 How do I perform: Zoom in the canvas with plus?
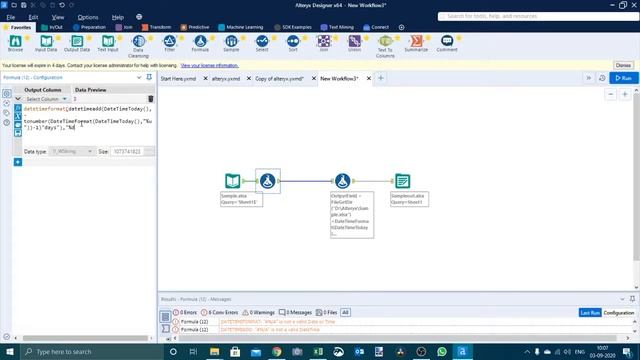click(x=624, y=94)
